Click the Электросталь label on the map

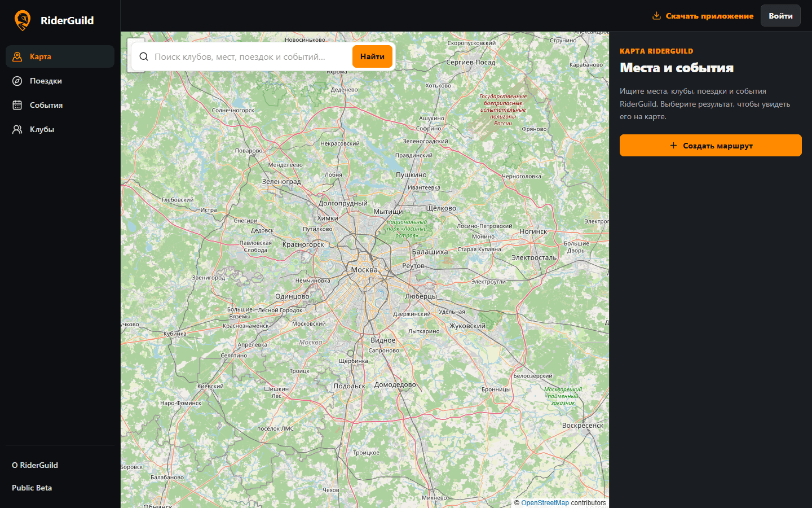pos(534,257)
